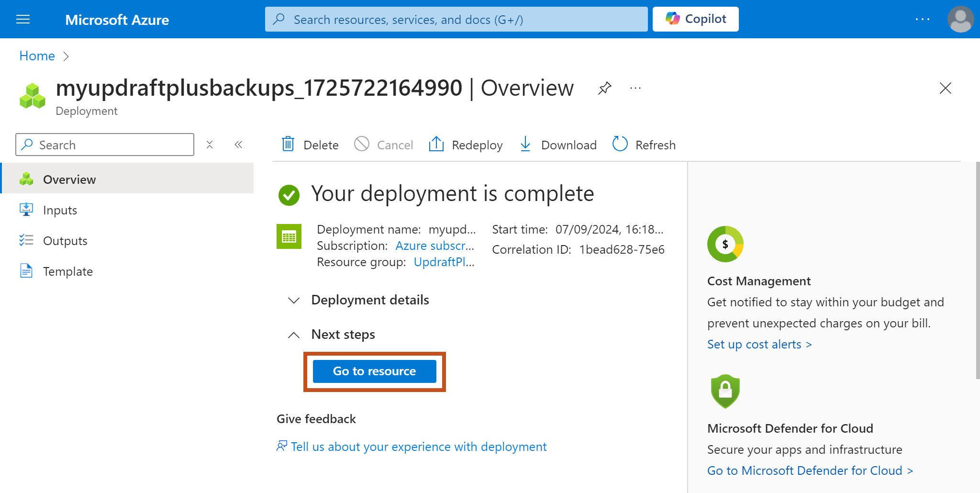The width and height of the screenshot is (980, 493).
Task: Pin the deployment to dashboard
Action: click(604, 88)
